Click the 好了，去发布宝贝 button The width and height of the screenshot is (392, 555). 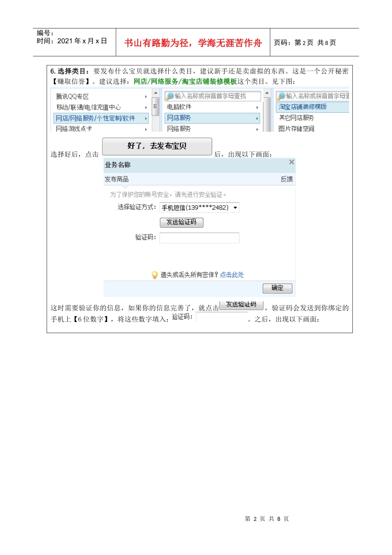click(157, 146)
